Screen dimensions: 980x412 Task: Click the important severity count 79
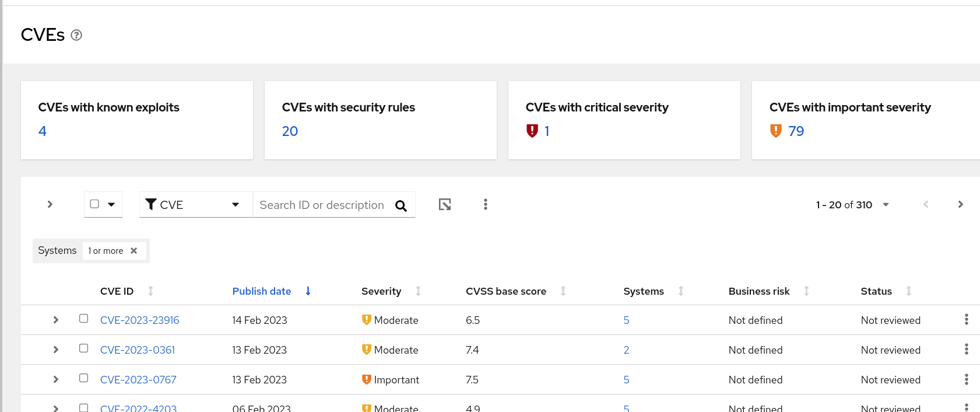pyautogui.click(x=796, y=131)
